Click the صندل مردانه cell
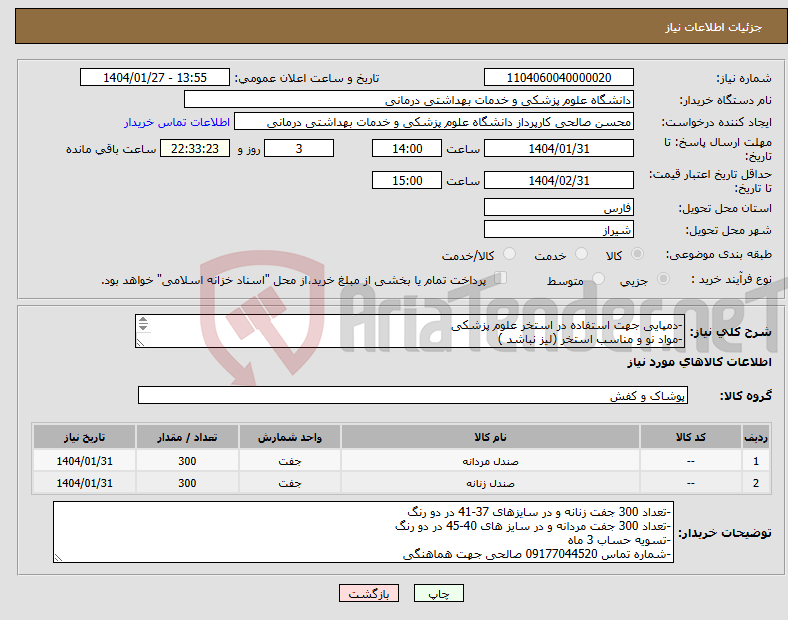 coord(490,461)
